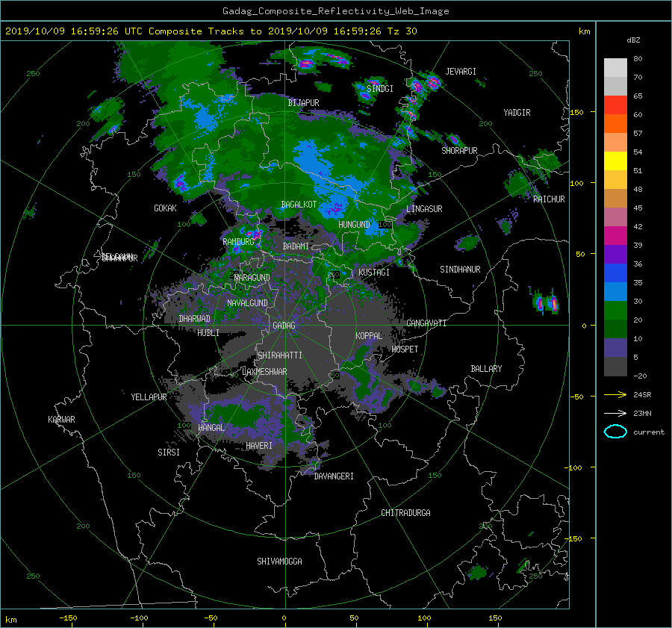Image resolution: width=672 pixels, height=628 pixels.
Task: Click the HOSPET city label
Action: [x=405, y=349]
